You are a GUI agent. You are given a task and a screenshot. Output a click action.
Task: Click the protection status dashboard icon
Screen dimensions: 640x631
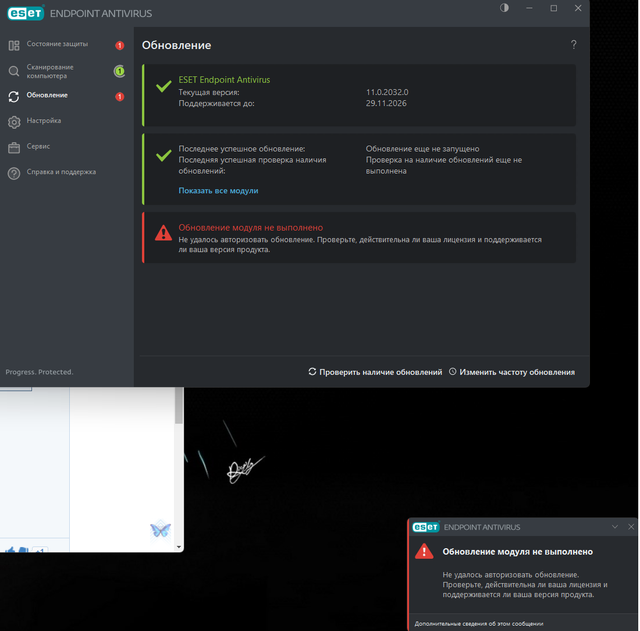pos(14,45)
